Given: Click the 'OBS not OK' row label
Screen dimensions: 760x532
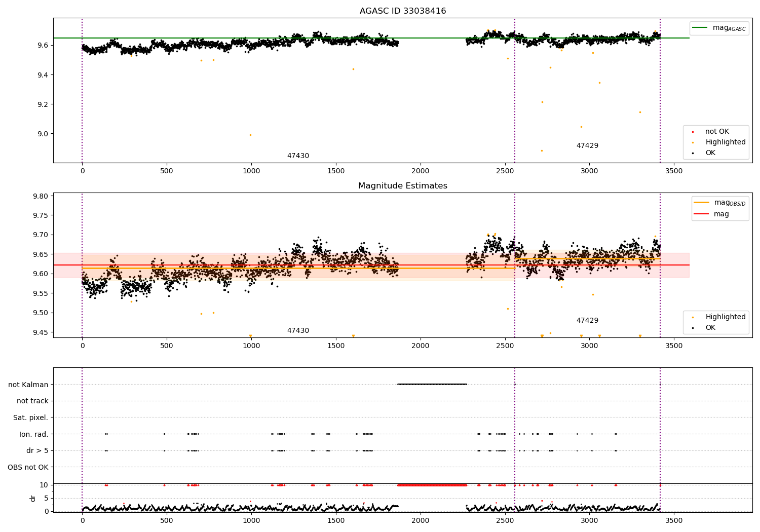Looking at the screenshot, I should coord(28,467).
